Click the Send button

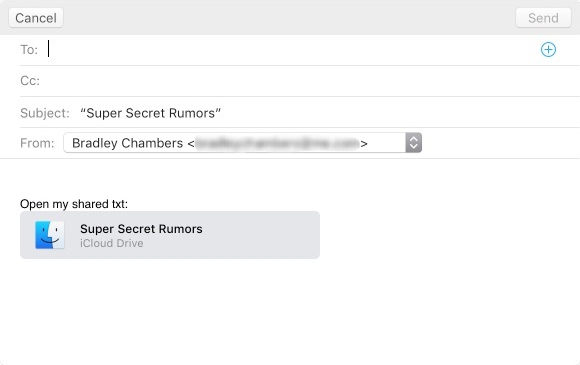click(x=543, y=18)
